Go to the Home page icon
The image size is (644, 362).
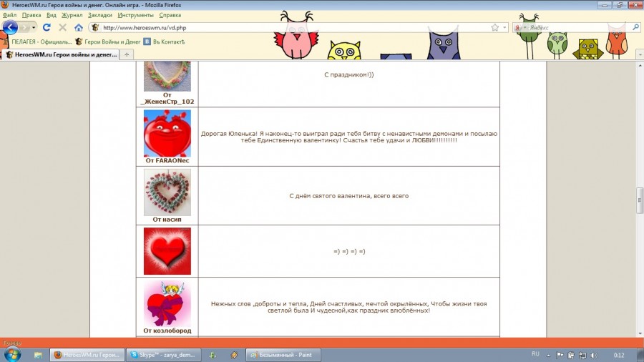pyautogui.click(x=79, y=28)
